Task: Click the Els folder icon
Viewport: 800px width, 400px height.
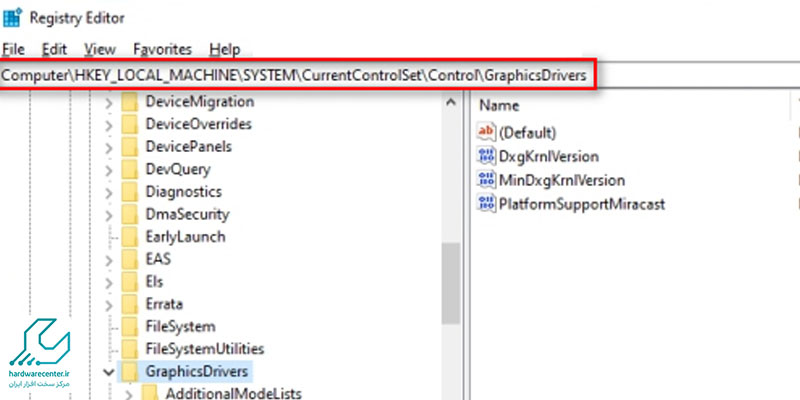Action: pos(130,282)
